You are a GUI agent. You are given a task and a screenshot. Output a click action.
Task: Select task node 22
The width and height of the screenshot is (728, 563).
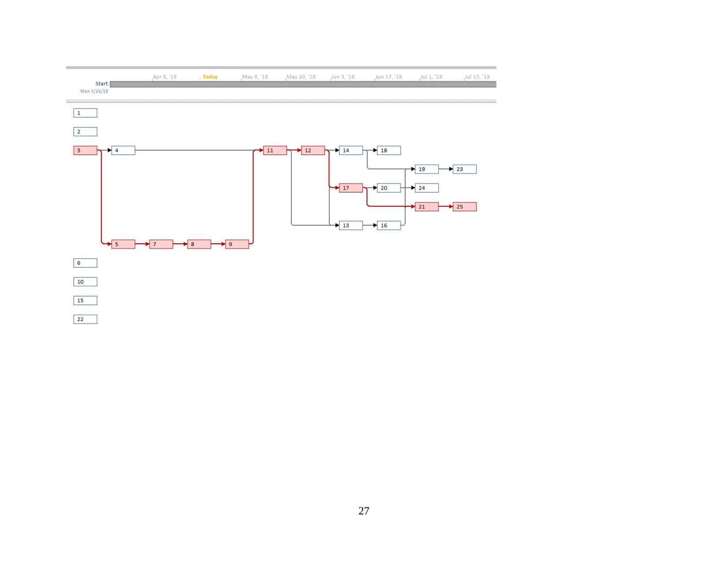coord(85,319)
